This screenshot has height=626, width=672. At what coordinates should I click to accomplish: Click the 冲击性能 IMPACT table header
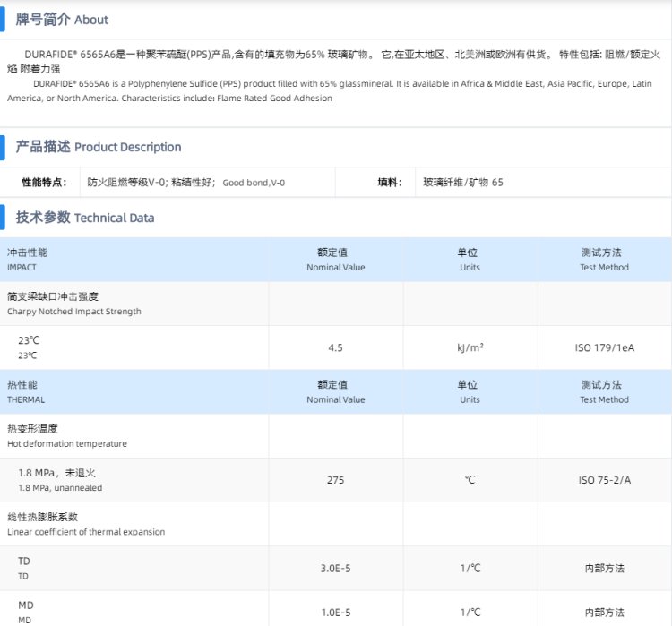(x=28, y=259)
